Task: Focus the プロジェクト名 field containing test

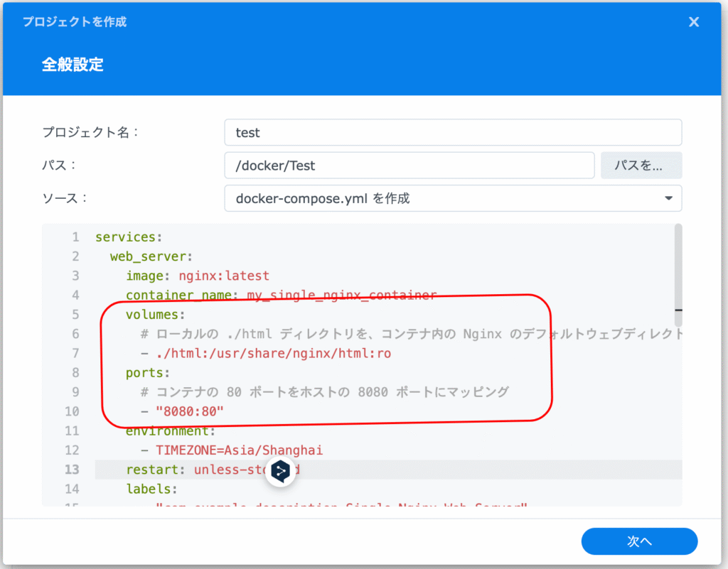Action: click(453, 132)
